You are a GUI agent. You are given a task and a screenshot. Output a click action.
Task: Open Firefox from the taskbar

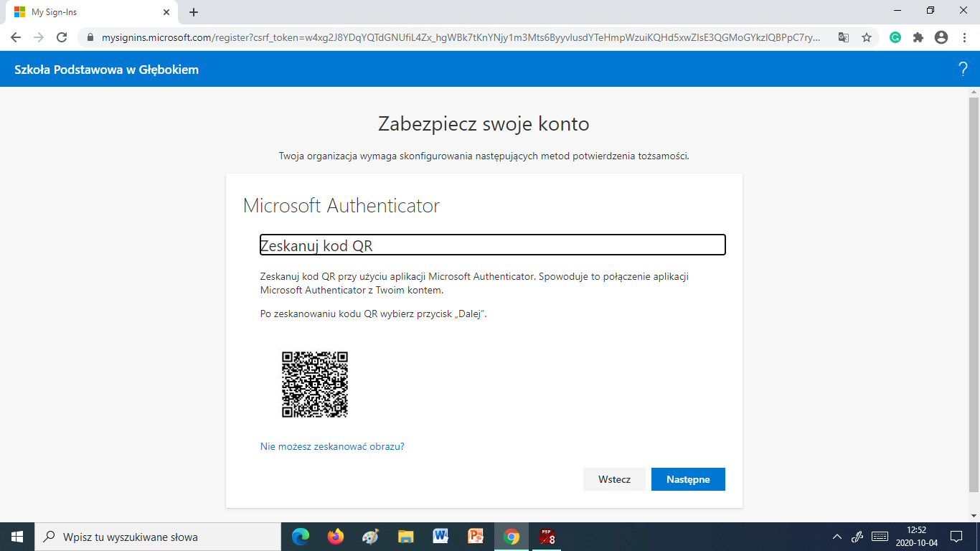coord(335,537)
